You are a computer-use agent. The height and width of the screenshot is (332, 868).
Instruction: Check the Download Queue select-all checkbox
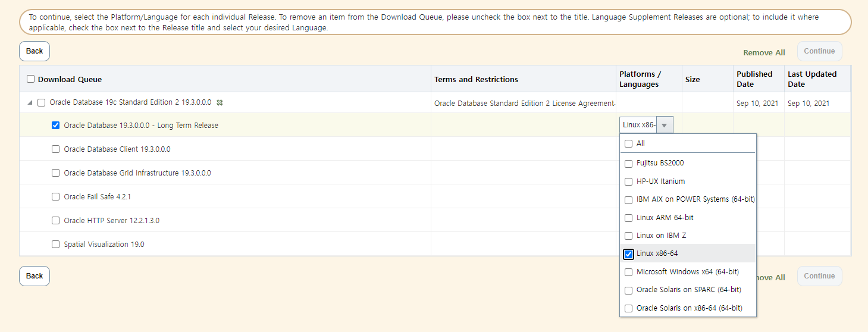[x=31, y=79]
